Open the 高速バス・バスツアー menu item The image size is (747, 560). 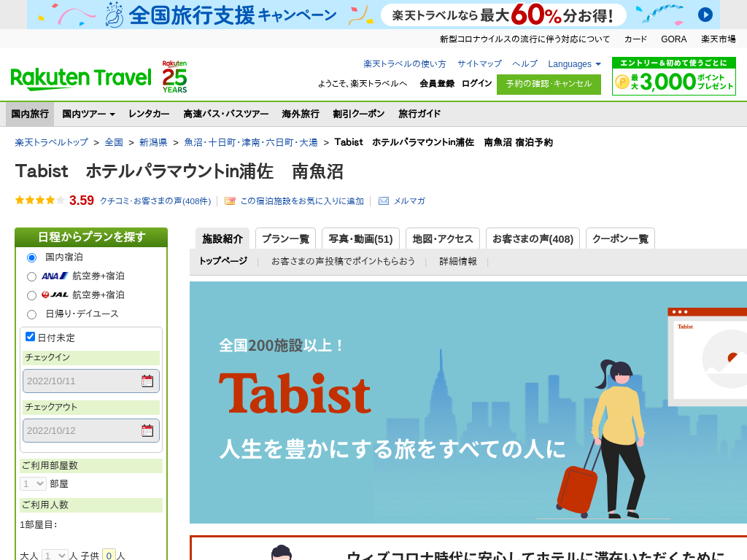coord(226,114)
